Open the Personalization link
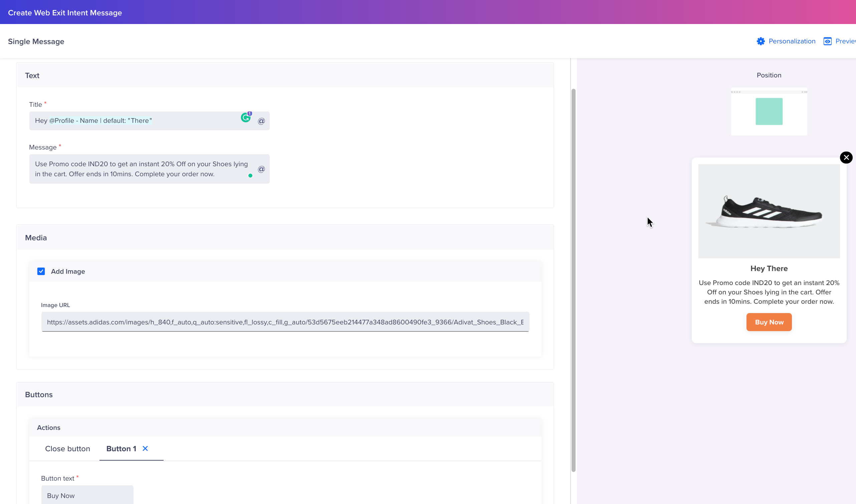The image size is (856, 504). tap(792, 41)
